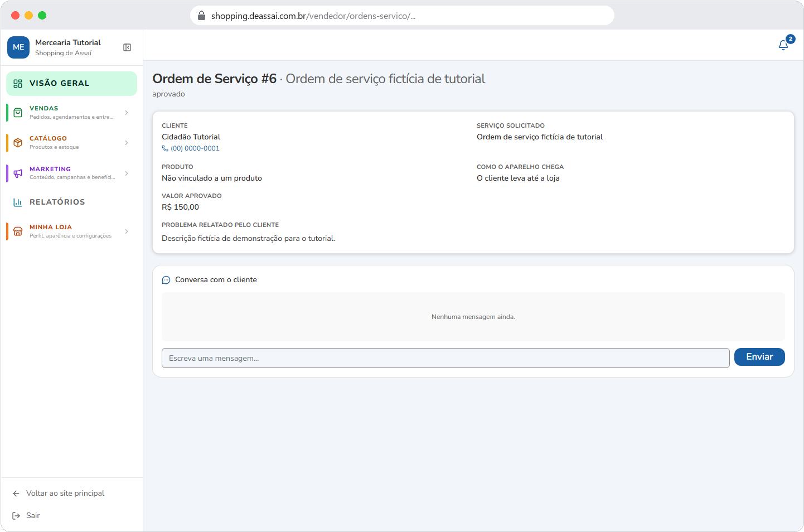Log out using the Sair link
The image size is (804, 532).
(33, 516)
